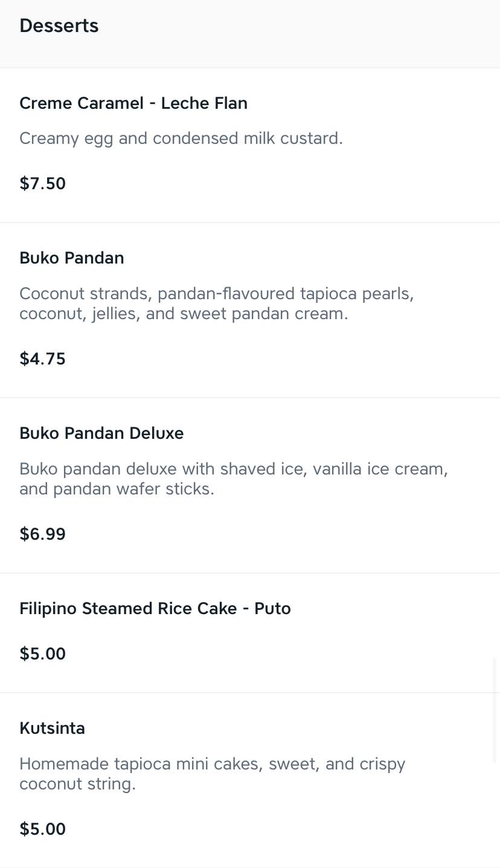The image size is (500, 868).
Task: Click the "Coconut strands, pandan-flavoured tapioca pearls" line
Action: coord(216,294)
